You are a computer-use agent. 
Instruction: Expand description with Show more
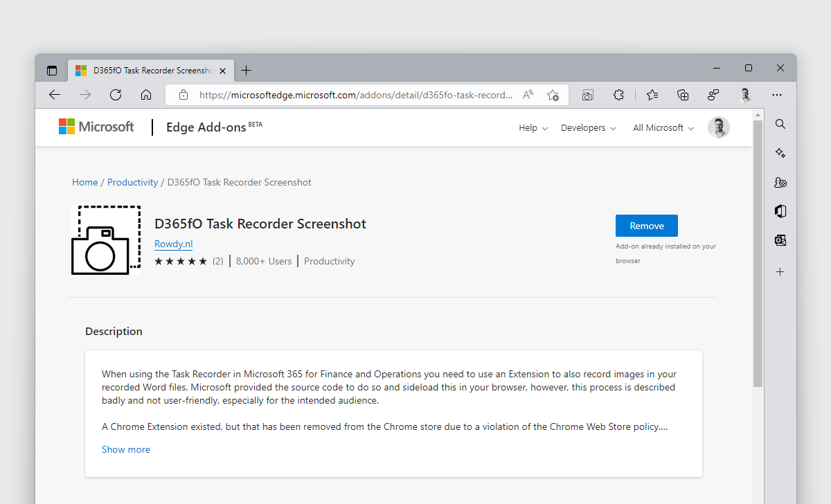tap(126, 449)
